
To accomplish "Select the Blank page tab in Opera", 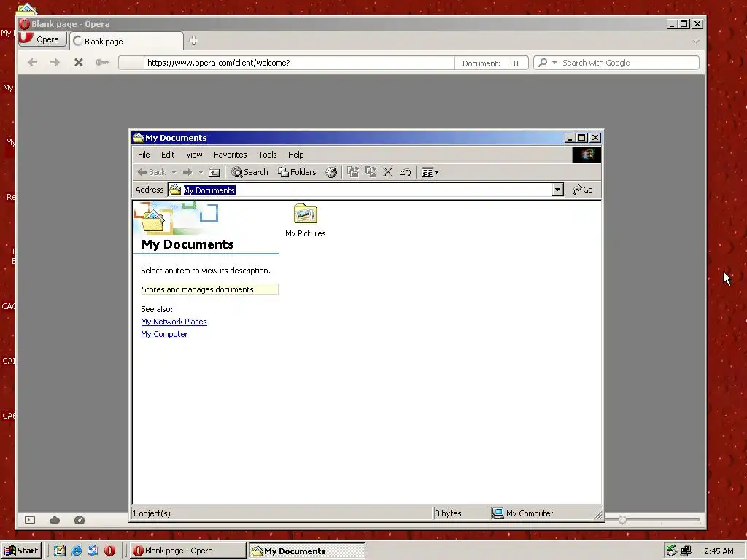I will (x=126, y=42).
